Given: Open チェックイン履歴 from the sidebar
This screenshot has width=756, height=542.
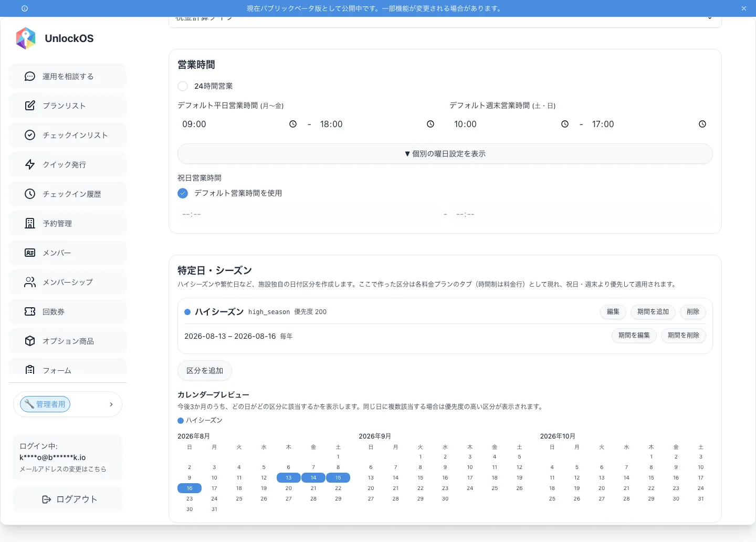Looking at the screenshot, I should (x=68, y=194).
